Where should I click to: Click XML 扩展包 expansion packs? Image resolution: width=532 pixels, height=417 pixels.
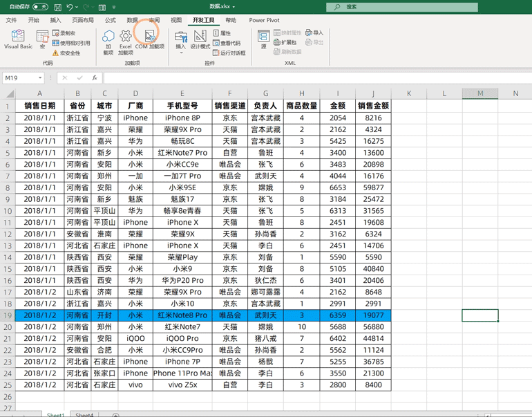(x=285, y=42)
